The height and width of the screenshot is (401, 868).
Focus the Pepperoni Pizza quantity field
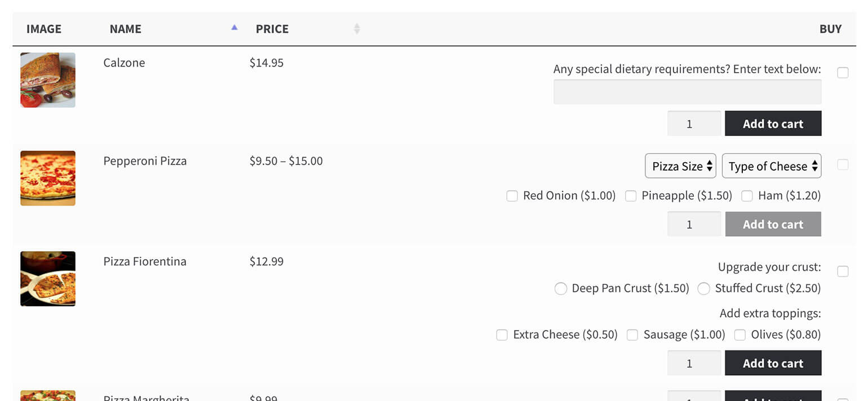[x=694, y=224]
